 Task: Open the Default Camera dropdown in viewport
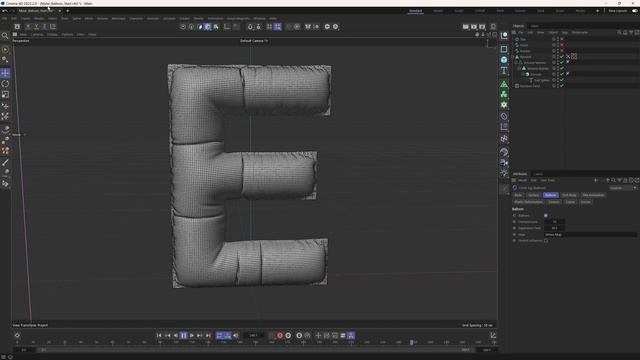(x=254, y=41)
